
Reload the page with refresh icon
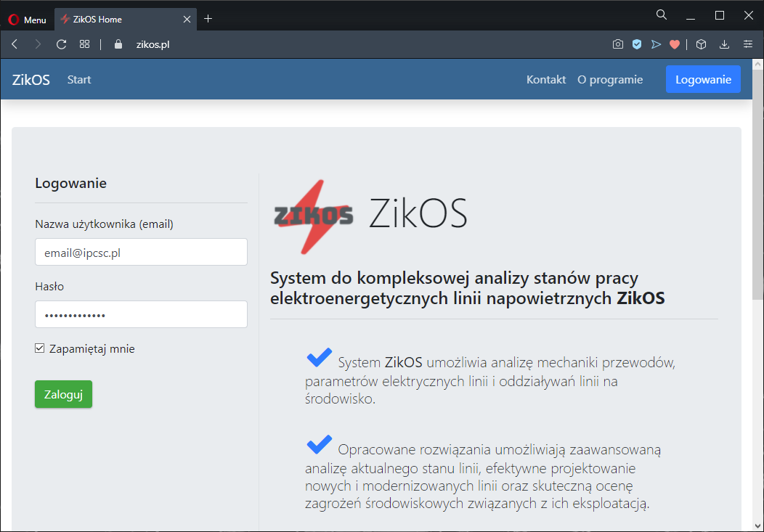61,44
